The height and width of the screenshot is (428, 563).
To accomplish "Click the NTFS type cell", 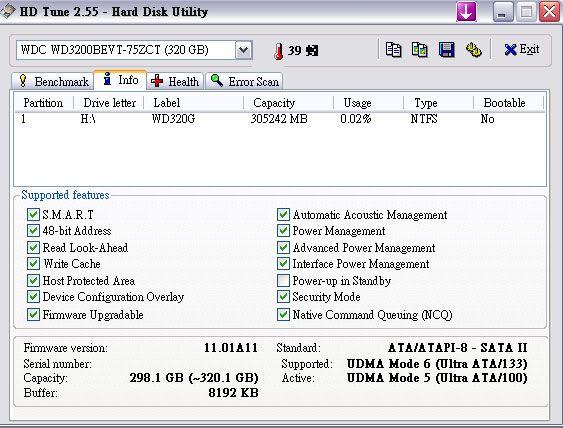I will point(424,119).
